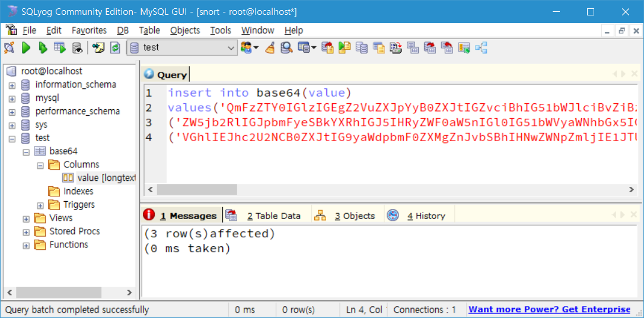Follow the Want more Power? Get Enterprise link
This screenshot has height=318, width=644.
point(549,309)
